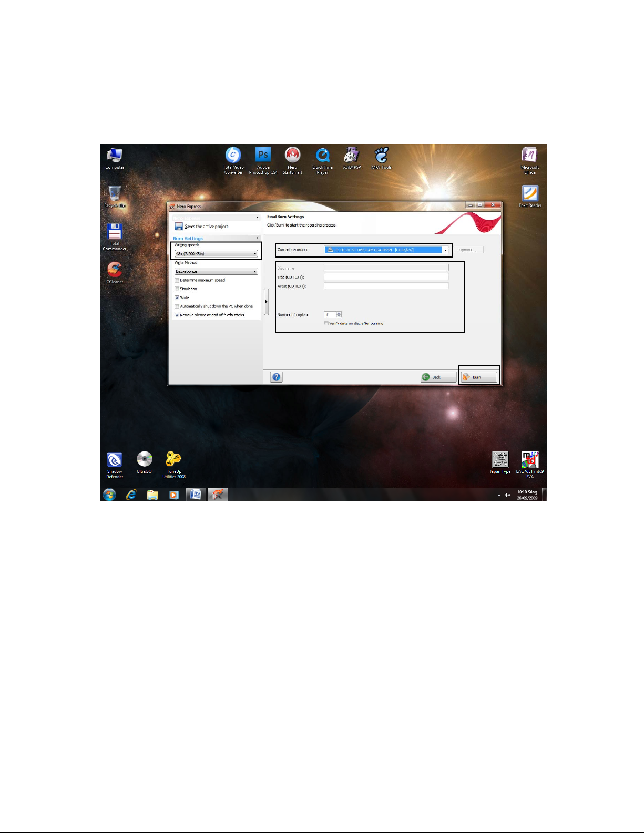
Task: Open the Writing speed dropdown
Action: tap(255, 254)
